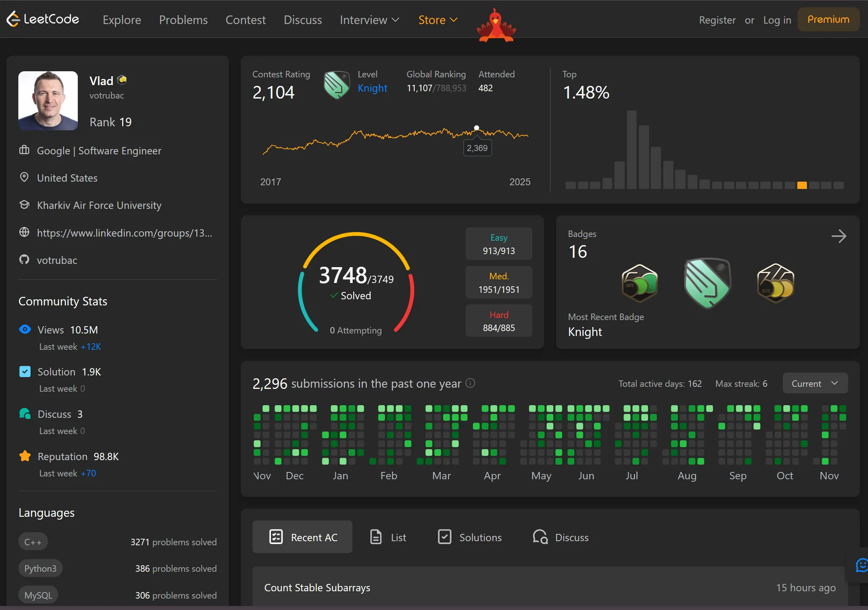Image resolution: width=868 pixels, height=610 pixels.
Task: Open the Problems menu item
Action: click(x=183, y=20)
